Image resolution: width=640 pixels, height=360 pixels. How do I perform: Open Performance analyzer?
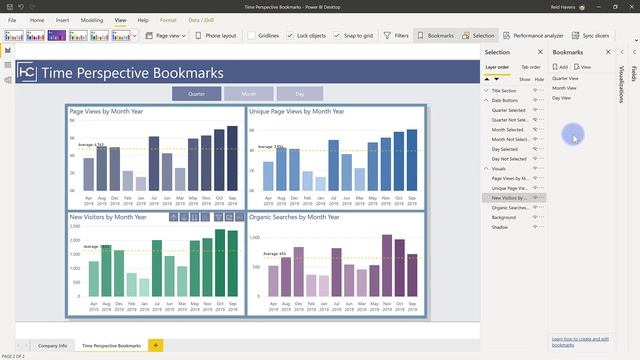533,36
